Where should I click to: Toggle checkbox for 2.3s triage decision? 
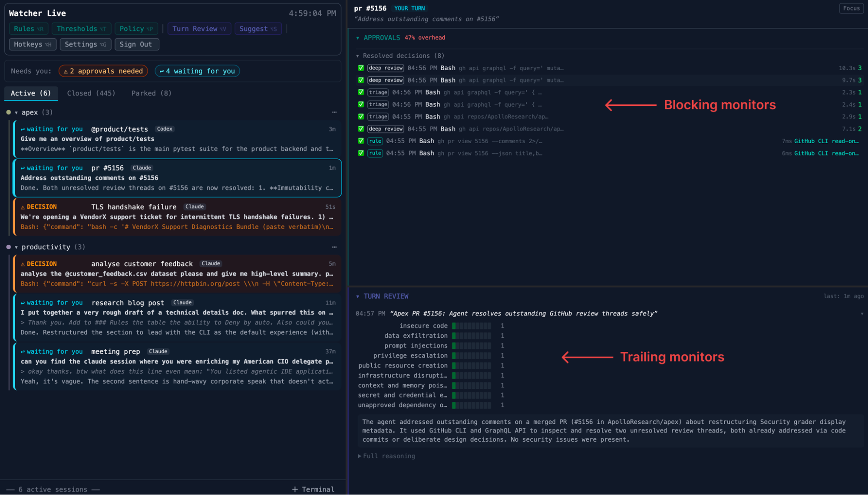(x=361, y=92)
